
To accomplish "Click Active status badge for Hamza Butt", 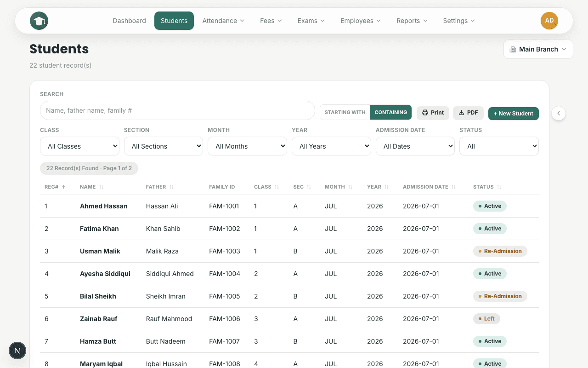I will point(490,341).
